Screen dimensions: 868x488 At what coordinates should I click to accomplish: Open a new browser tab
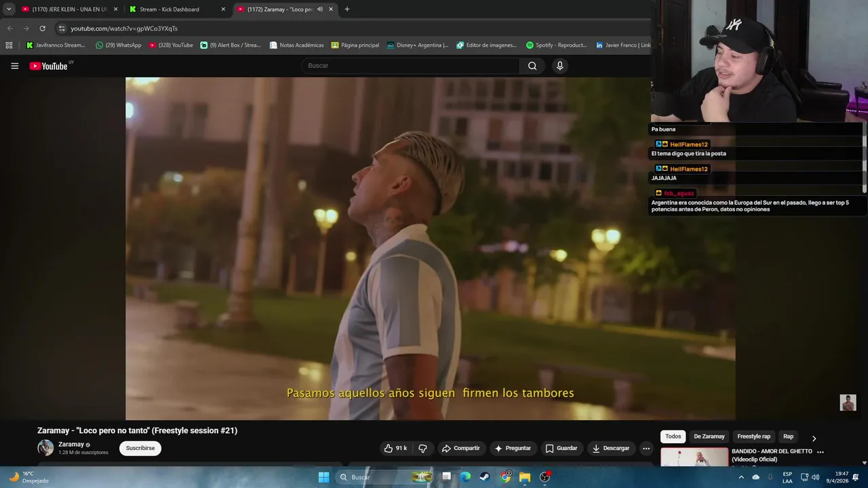coord(347,9)
